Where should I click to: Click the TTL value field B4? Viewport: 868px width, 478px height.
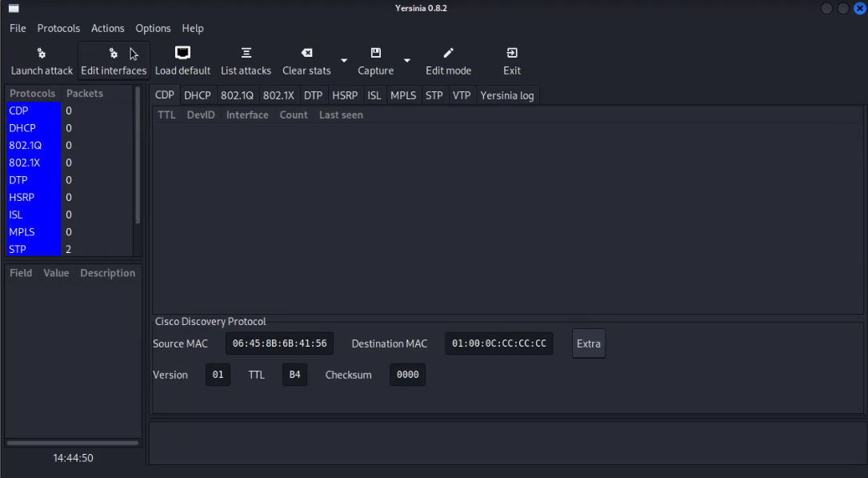(x=294, y=375)
